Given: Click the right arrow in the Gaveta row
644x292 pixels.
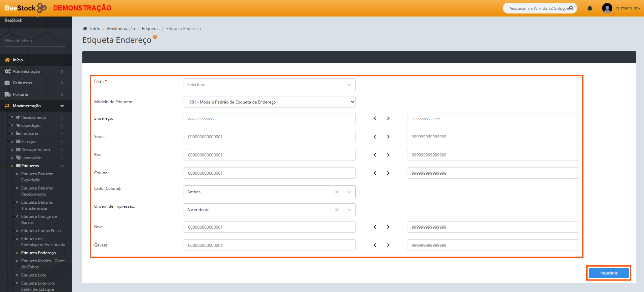Looking at the screenshot, I should coord(388,245).
